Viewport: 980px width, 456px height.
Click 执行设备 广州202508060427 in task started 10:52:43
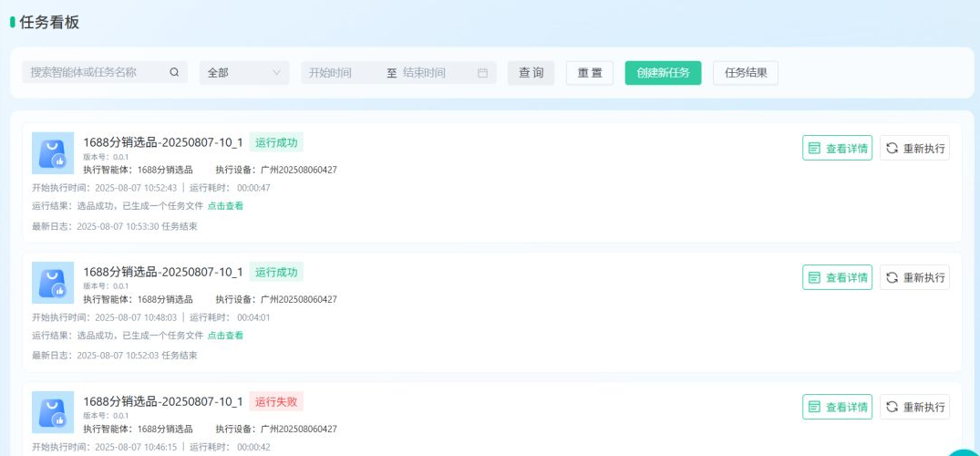(276, 170)
